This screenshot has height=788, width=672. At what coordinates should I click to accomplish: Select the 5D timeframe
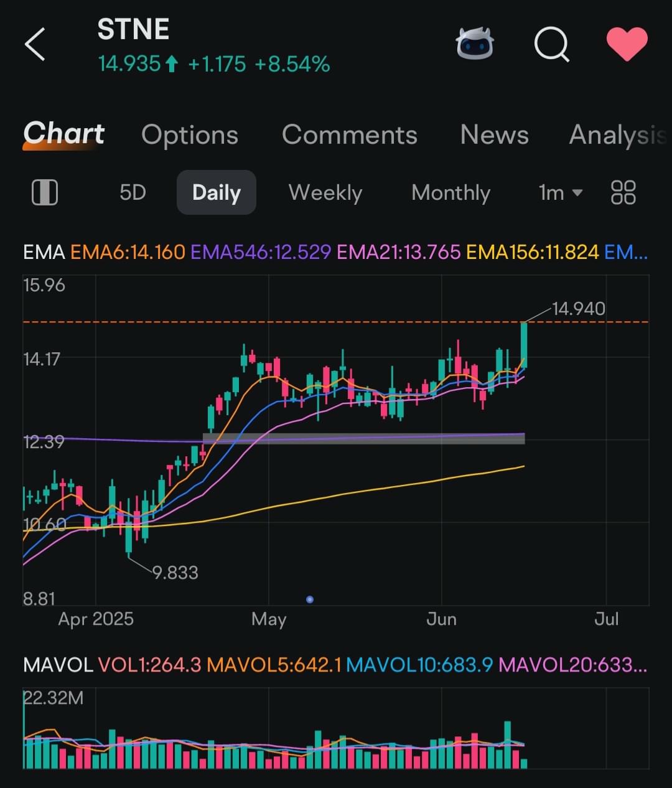133,192
